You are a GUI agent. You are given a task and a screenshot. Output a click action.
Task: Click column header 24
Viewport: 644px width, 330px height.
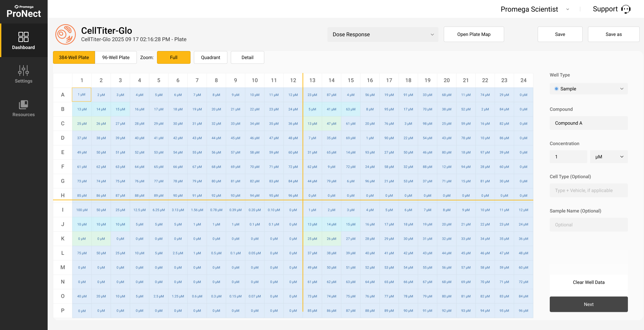pos(524,80)
